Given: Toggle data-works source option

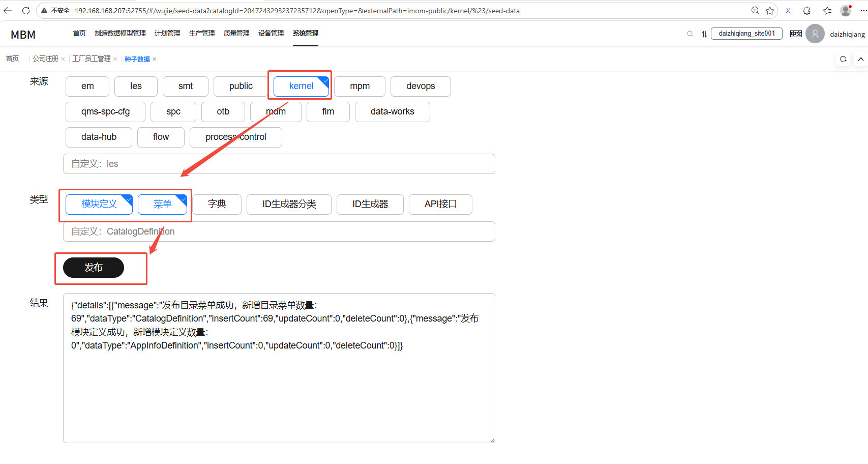Looking at the screenshot, I should point(393,111).
